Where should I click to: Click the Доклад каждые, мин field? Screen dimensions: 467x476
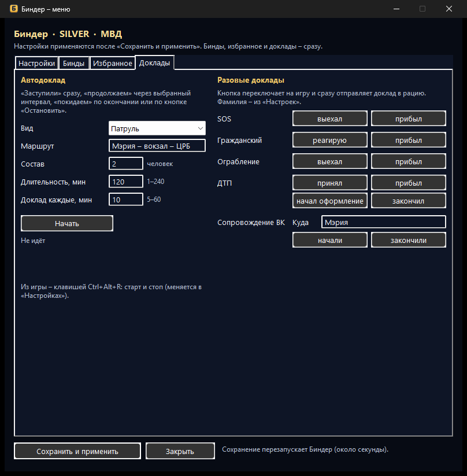(x=125, y=200)
